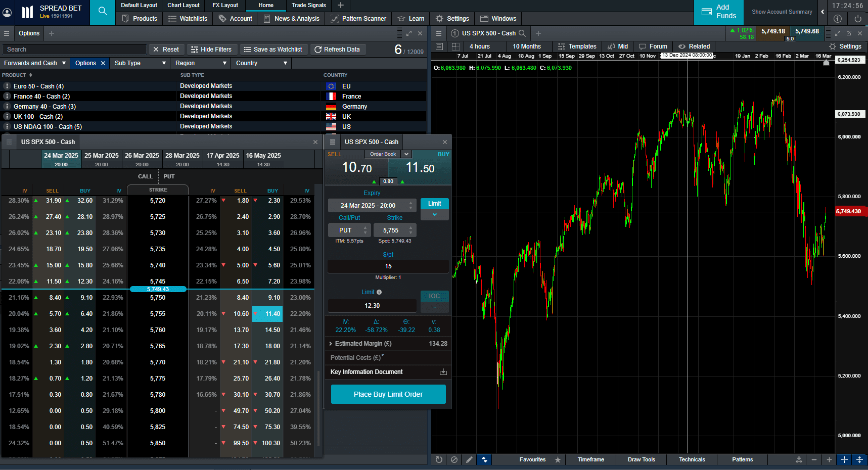Download the Key Information Document via its icon
The height and width of the screenshot is (470, 868).
443,372
